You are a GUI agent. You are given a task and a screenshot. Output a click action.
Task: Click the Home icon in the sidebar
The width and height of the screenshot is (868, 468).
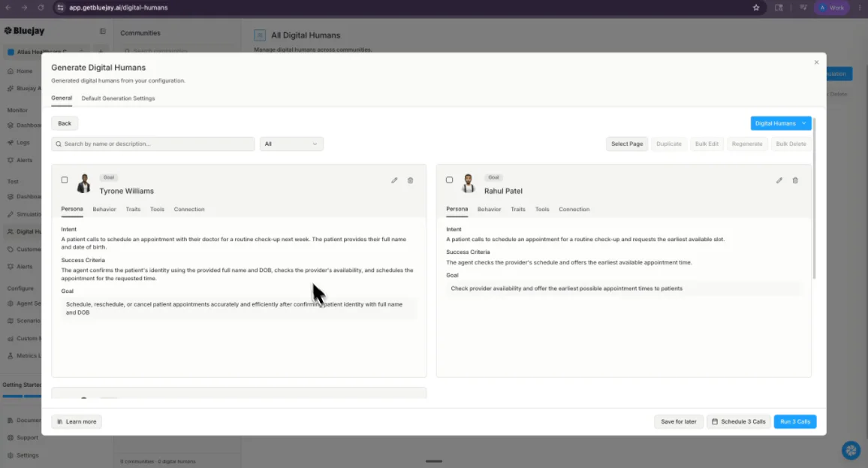11,71
